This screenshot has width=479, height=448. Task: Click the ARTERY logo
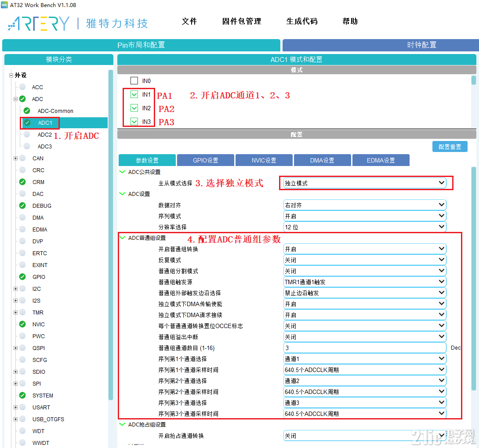(x=39, y=24)
